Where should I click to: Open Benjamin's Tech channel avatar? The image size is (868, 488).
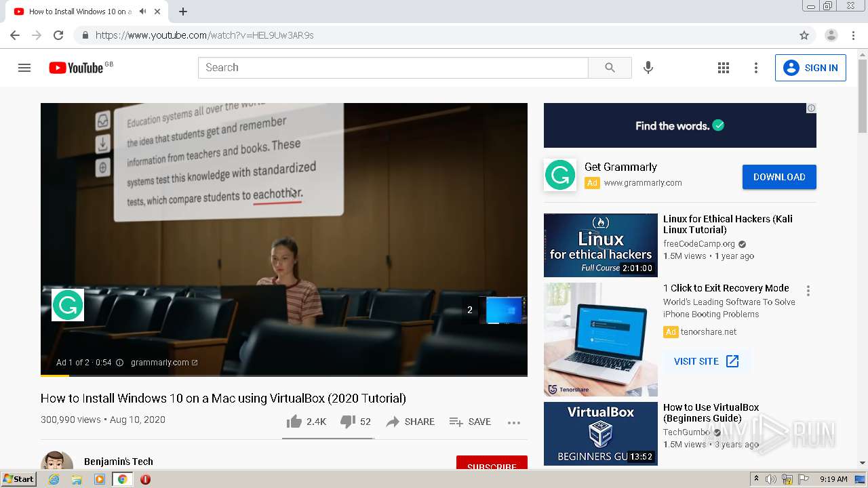coord(57,461)
